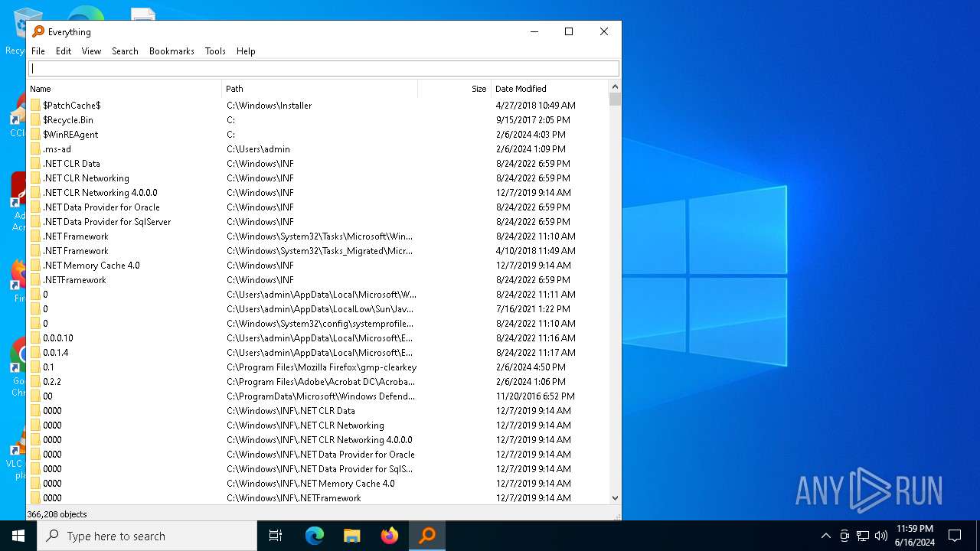The width and height of the screenshot is (980, 551).
Task: Select the $Recycle.Bin result name
Action: click(68, 120)
